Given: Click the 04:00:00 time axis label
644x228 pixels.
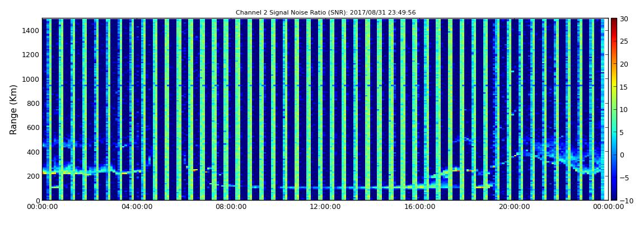Looking at the screenshot, I should pyautogui.click(x=137, y=207).
